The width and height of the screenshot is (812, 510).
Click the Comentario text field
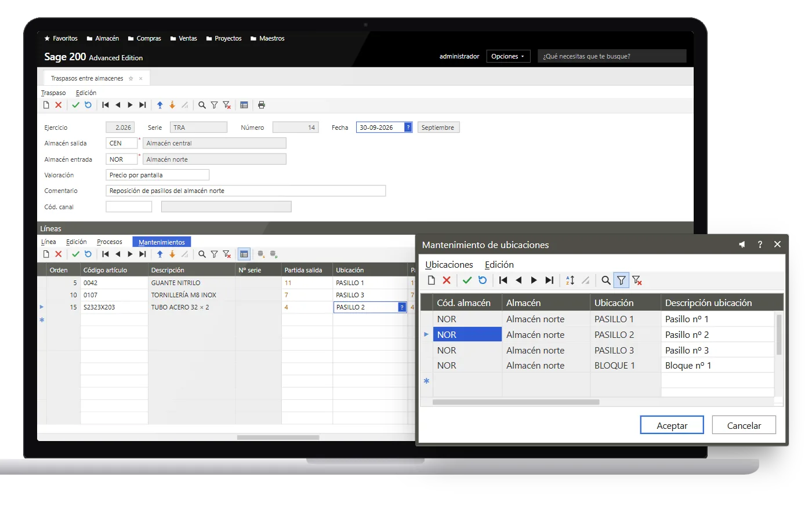coord(246,191)
